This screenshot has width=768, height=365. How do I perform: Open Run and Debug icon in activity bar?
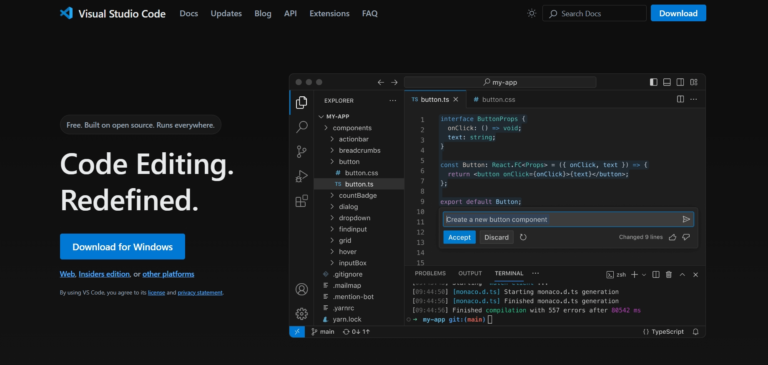tap(302, 176)
